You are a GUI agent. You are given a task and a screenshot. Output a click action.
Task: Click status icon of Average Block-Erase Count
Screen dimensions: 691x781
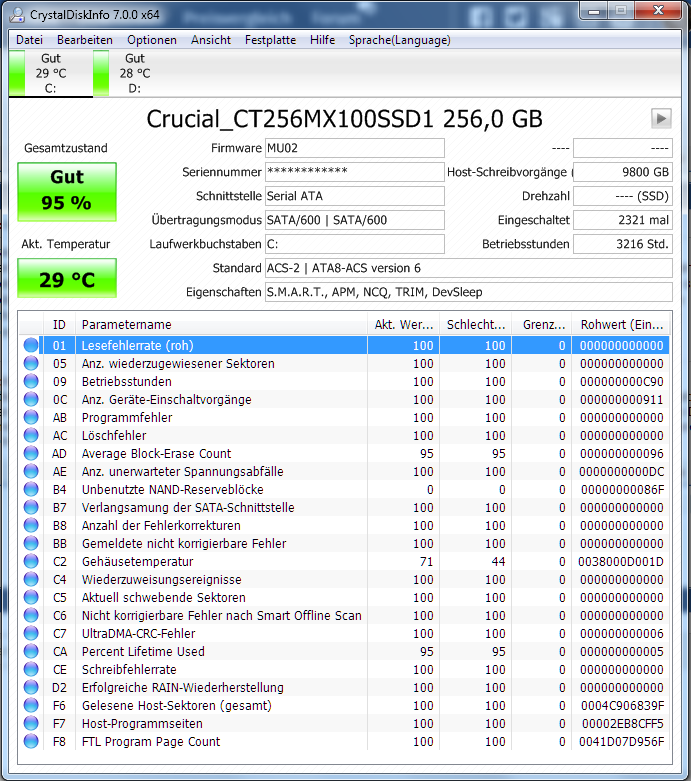[31, 453]
